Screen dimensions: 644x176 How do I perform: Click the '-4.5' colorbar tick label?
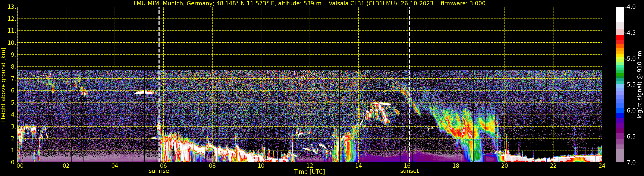coord(630,33)
